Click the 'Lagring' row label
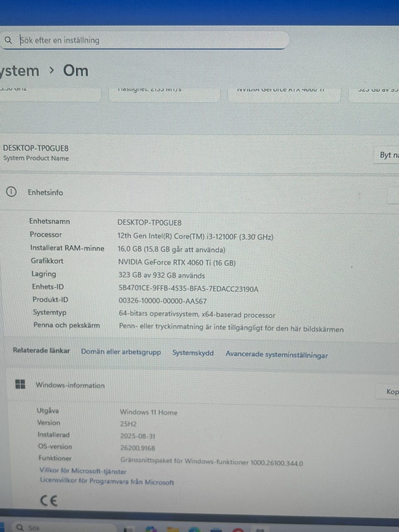 point(44,273)
